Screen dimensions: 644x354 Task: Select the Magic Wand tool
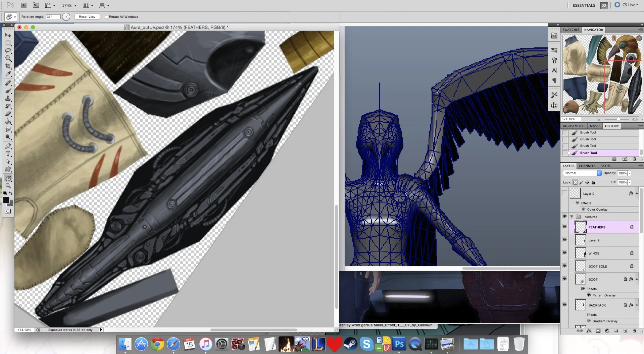pyautogui.click(x=8, y=58)
